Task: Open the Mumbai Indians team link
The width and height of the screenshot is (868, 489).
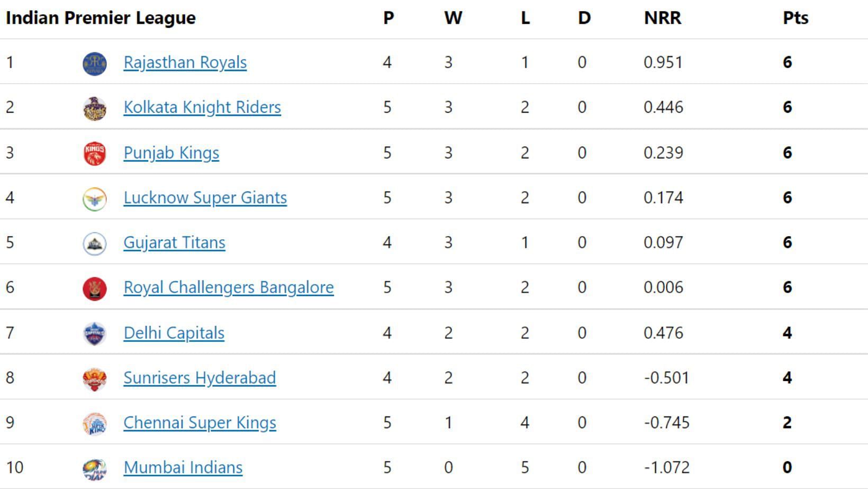Action: pyautogui.click(x=183, y=468)
